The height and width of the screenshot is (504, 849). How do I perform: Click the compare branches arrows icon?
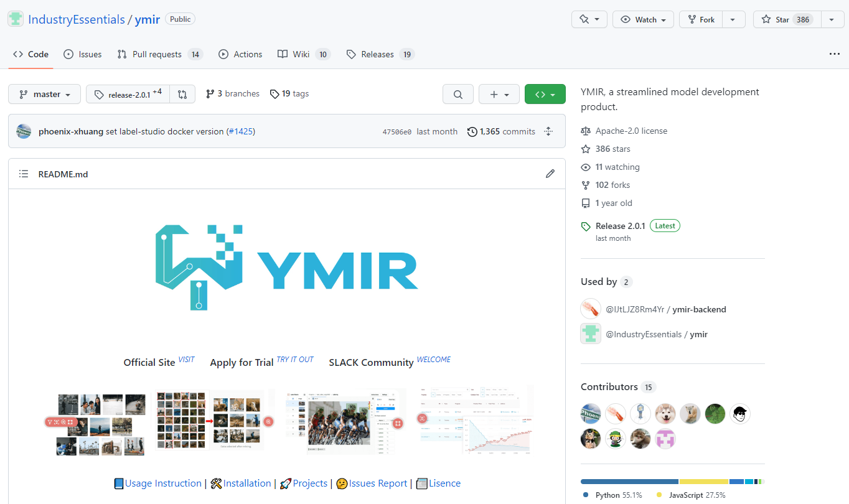[x=182, y=95]
